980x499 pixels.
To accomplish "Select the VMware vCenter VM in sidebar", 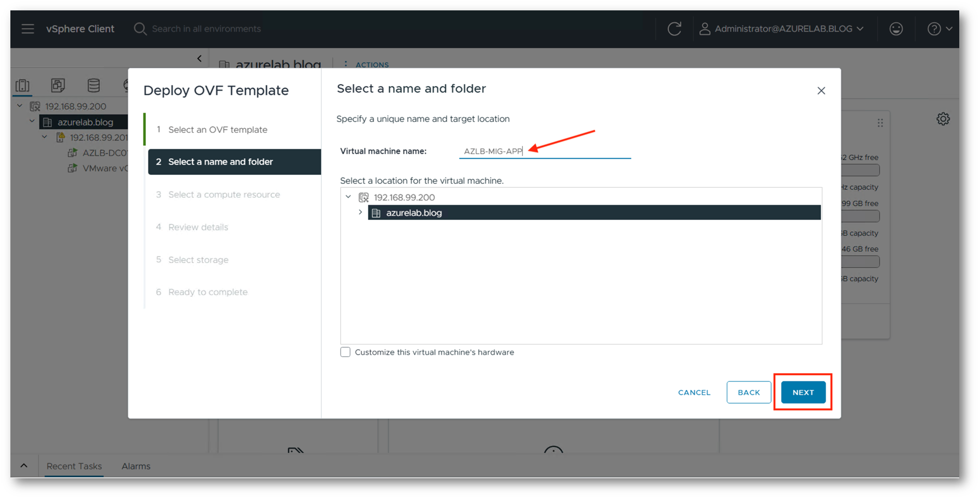I will click(x=105, y=168).
